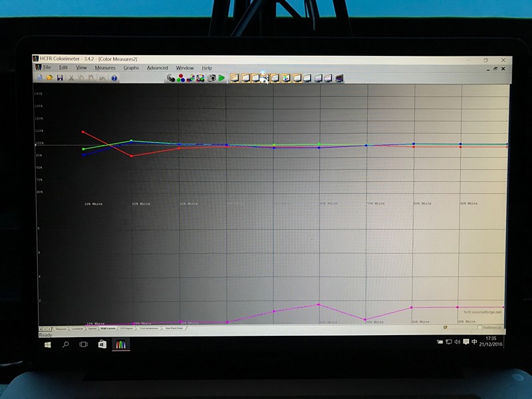Open the Window menu
Viewport: 532px width, 399px height.
tap(185, 68)
